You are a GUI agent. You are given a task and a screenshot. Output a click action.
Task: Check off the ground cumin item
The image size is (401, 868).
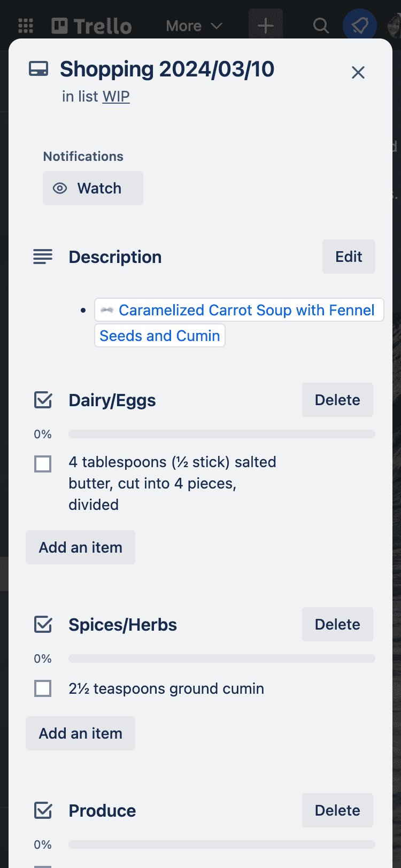[43, 688]
